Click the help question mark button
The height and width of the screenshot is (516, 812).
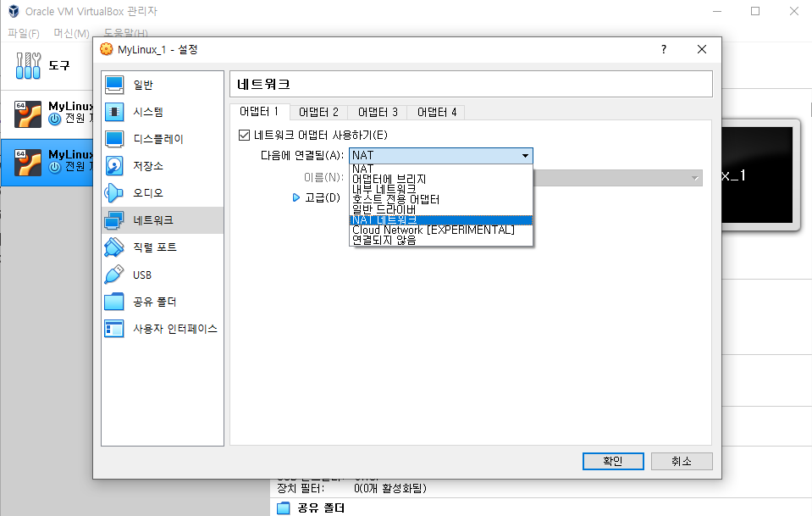(x=663, y=49)
